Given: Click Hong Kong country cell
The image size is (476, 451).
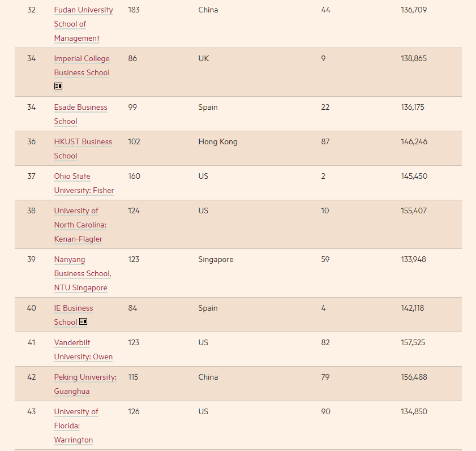Looking at the screenshot, I should [218, 141].
